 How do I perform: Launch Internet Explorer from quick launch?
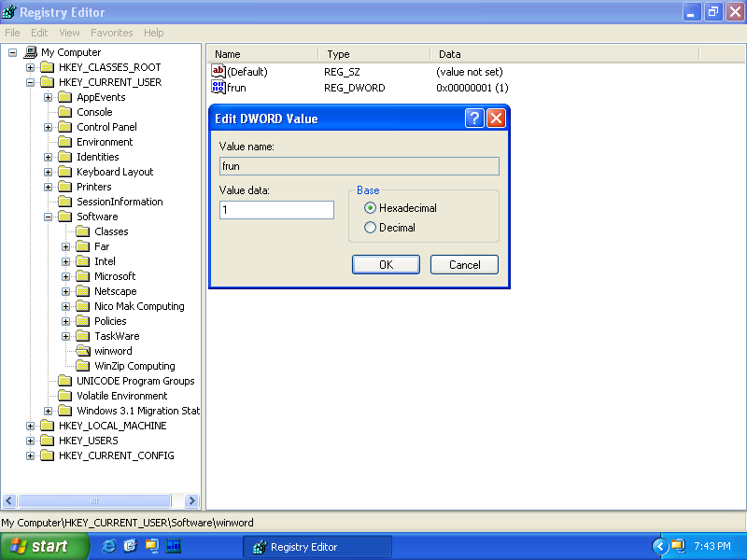point(108,546)
